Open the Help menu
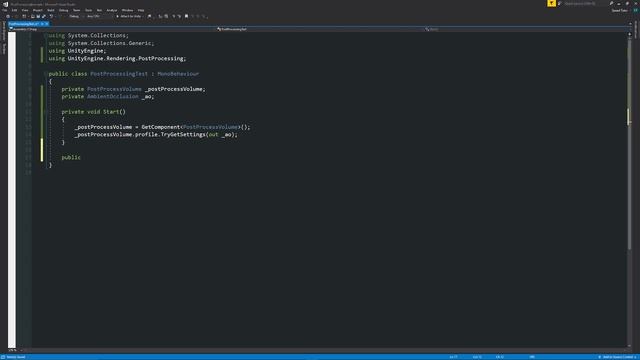Viewport: 640px width, 360px height. (x=141, y=10)
